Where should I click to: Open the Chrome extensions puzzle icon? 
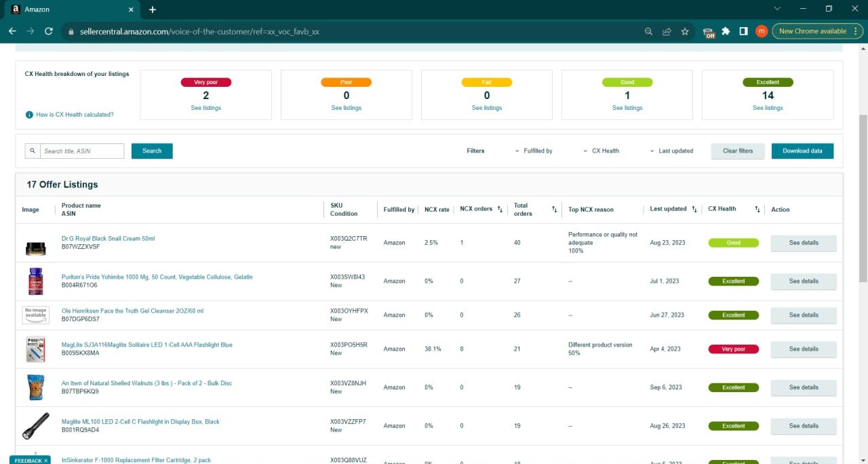726,31
